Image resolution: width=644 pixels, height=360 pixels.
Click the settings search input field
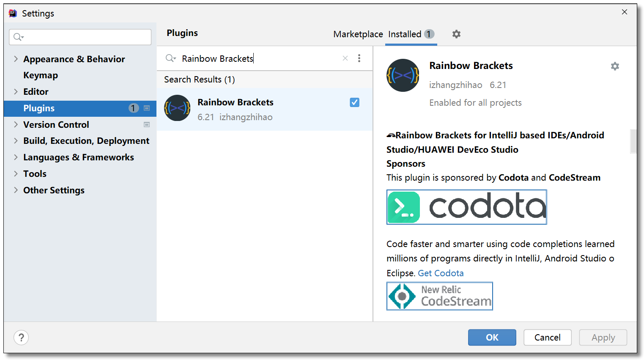(80, 37)
